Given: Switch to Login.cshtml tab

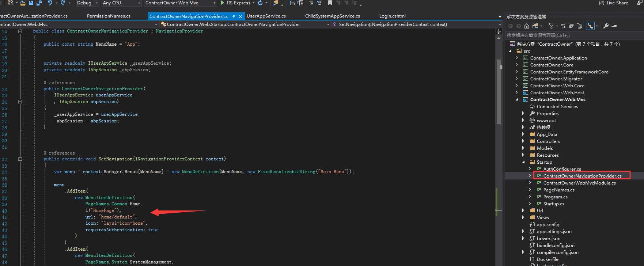Looking at the screenshot, I should tap(392, 16).
